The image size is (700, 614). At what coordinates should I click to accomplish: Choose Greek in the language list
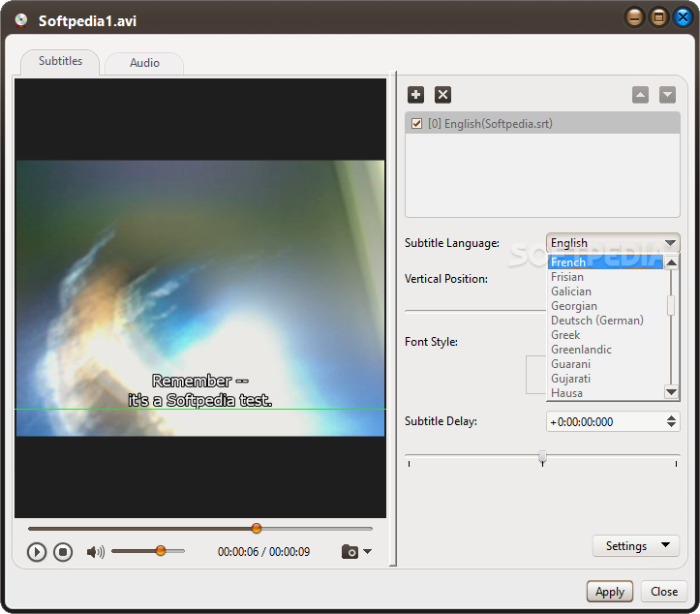(605, 335)
